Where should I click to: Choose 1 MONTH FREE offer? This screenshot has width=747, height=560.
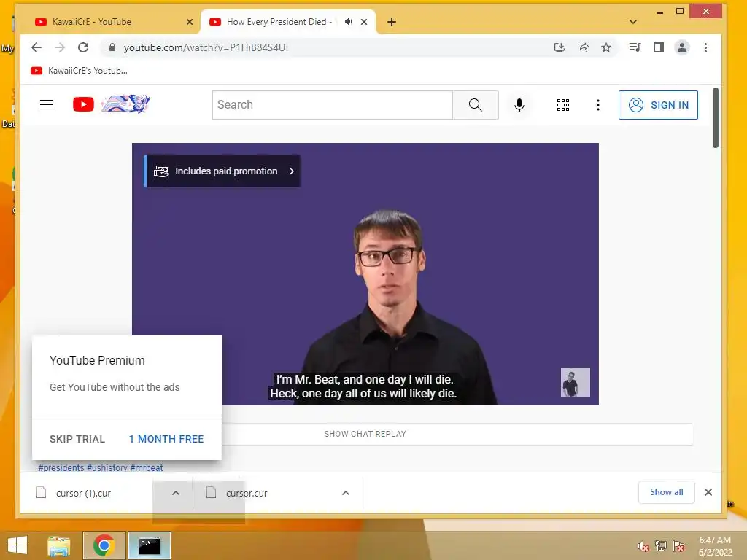tap(166, 439)
